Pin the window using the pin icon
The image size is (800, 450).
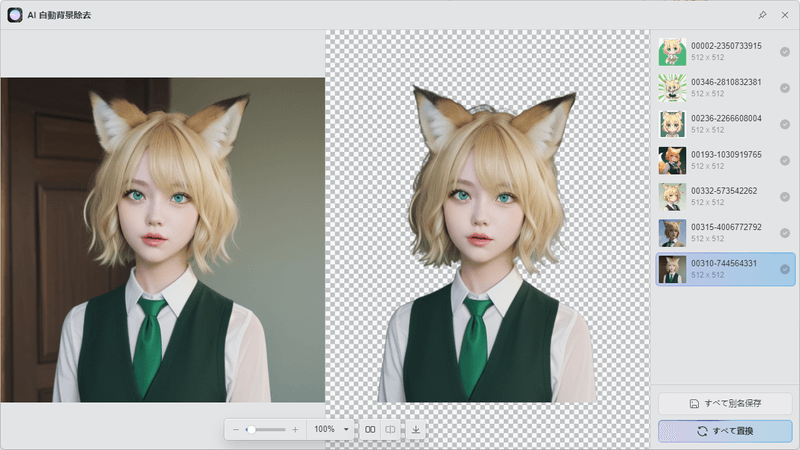pos(762,15)
